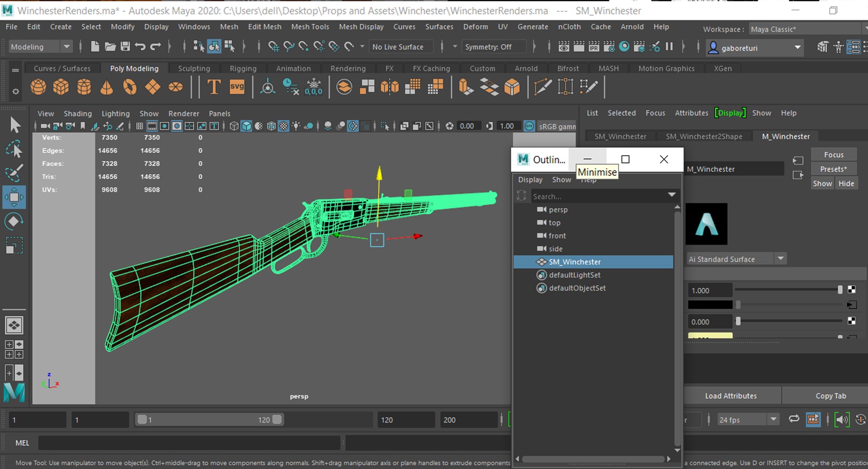Toggle timeline loop playback button
This screenshot has height=469, width=868.
click(x=794, y=419)
